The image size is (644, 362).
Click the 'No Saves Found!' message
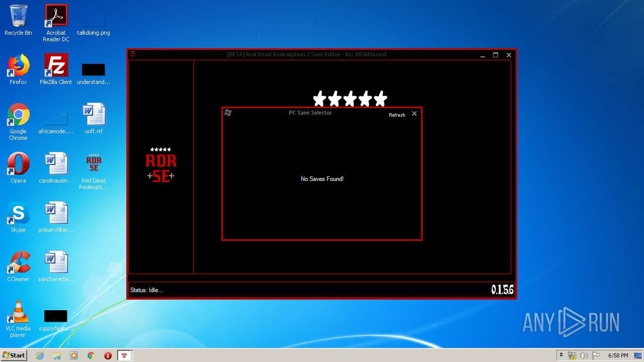pos(322,179)
